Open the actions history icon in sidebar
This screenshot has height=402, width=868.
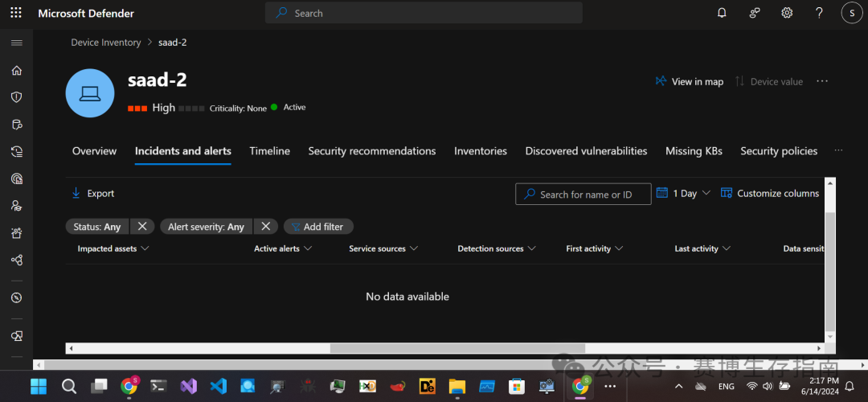17,152
